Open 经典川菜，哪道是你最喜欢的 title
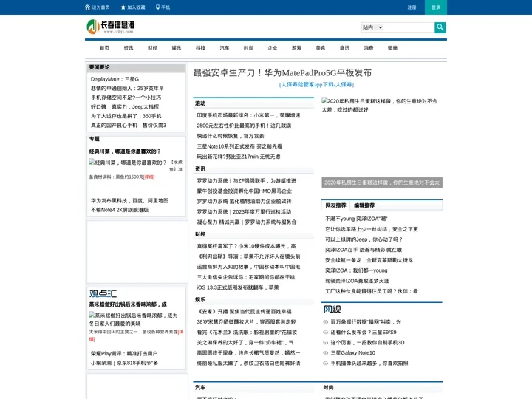 tap(125, 151)
